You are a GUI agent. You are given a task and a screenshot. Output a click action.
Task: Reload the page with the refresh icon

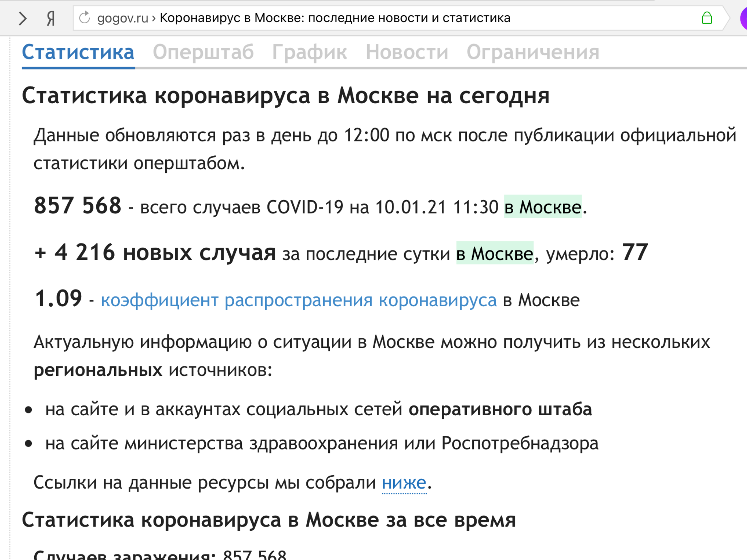coord(85,17)
